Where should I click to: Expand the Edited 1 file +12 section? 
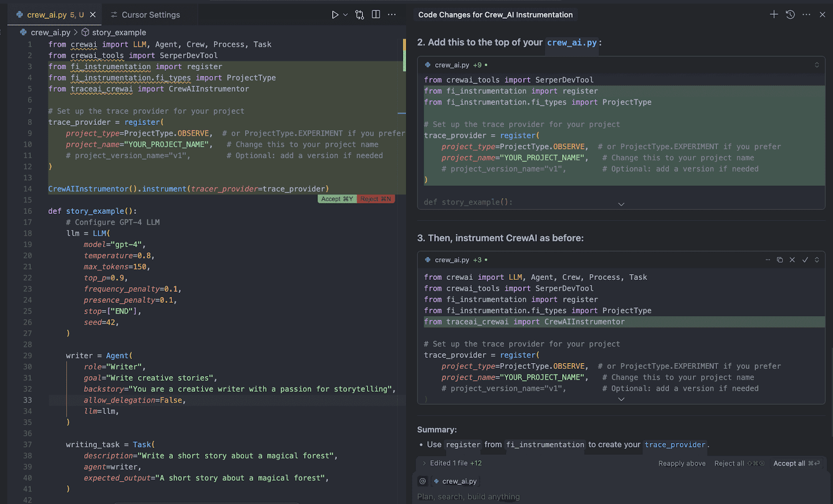coord(452,463)
